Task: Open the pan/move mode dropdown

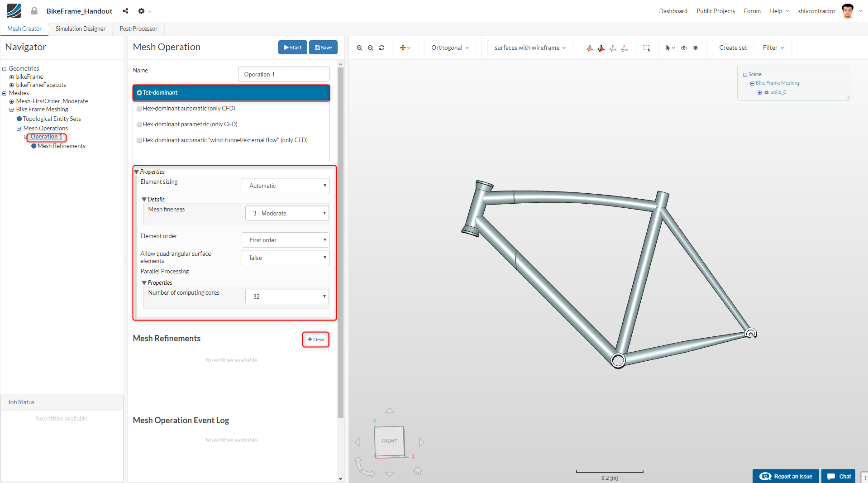Action: [405, 48]
